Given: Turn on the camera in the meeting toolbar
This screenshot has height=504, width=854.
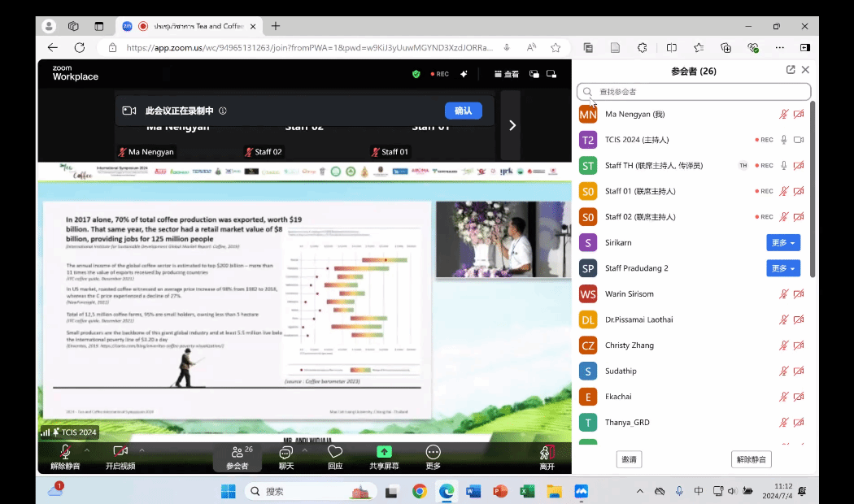Looking at the screenshot, I should (120, 453).
